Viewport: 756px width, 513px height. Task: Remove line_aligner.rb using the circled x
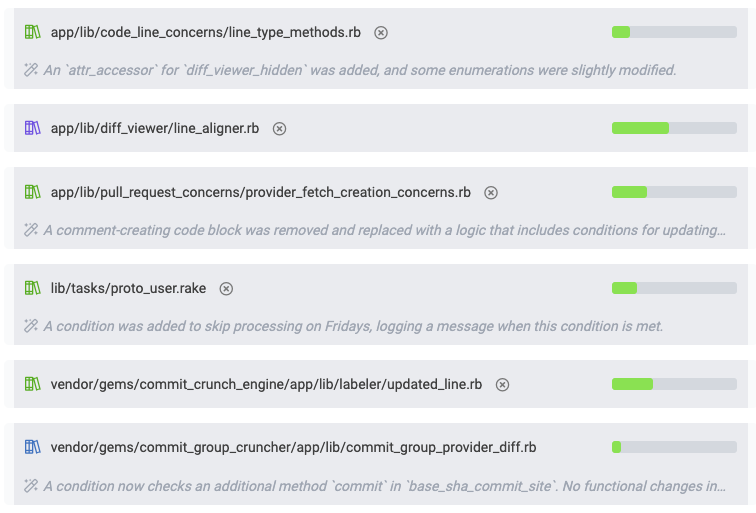(x=280, y=128)
